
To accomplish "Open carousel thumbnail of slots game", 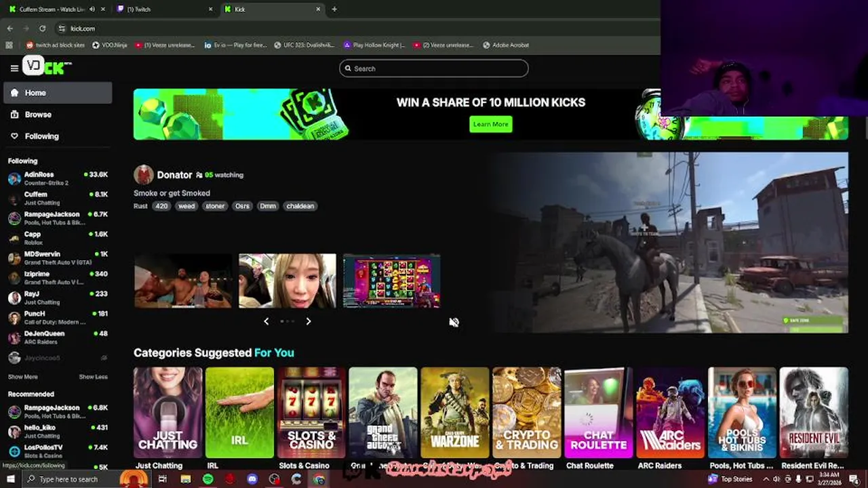I will (x=391, y=281).
